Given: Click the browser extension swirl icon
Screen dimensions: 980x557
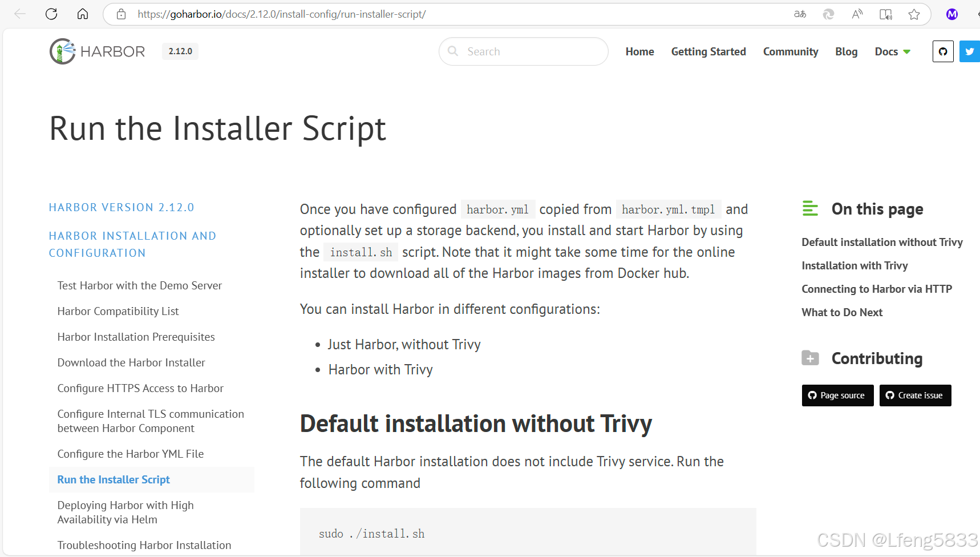Looking at the screenshot, I should pyautogui.click(x=828, y=14).
